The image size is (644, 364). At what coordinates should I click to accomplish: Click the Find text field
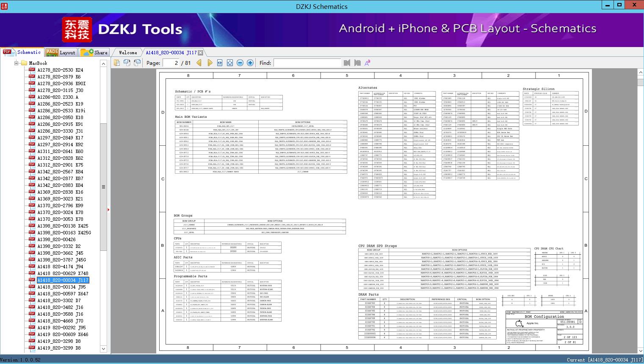[307, 63]
